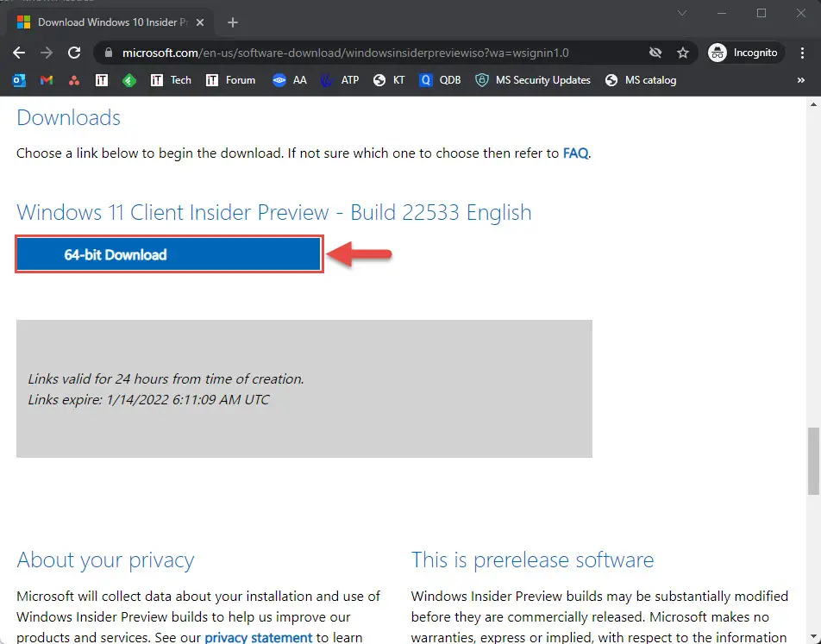
Task: Close the Download Windows 10 Insider tab
Action: click(199, 22)
